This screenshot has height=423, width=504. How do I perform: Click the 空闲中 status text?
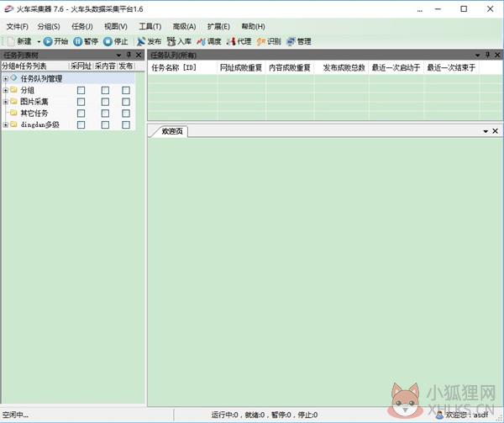[15, 415]
